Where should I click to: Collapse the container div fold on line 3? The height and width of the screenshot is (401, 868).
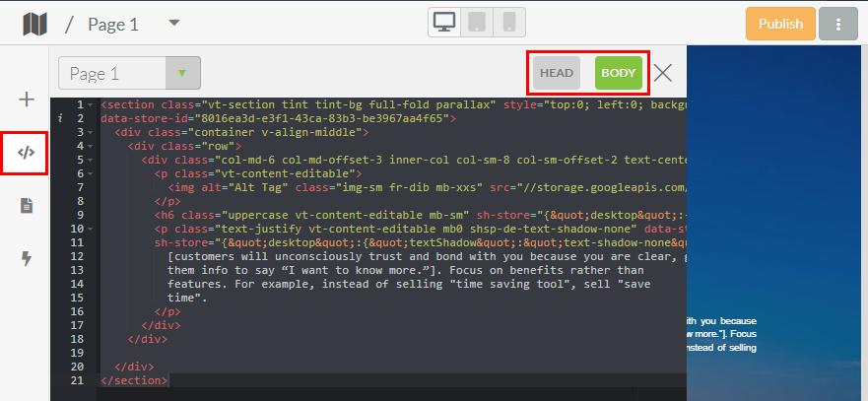[91, 133]
